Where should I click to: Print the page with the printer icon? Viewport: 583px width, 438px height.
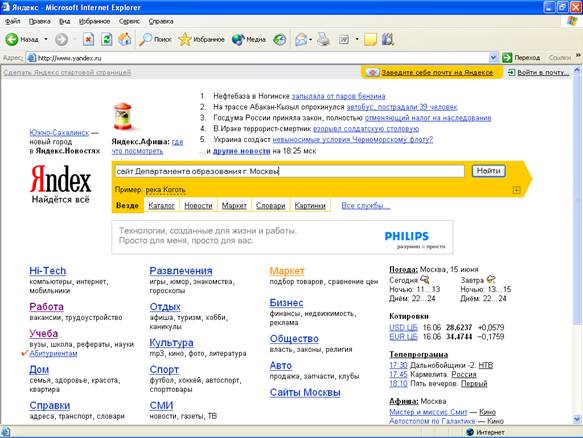(323, 39)
